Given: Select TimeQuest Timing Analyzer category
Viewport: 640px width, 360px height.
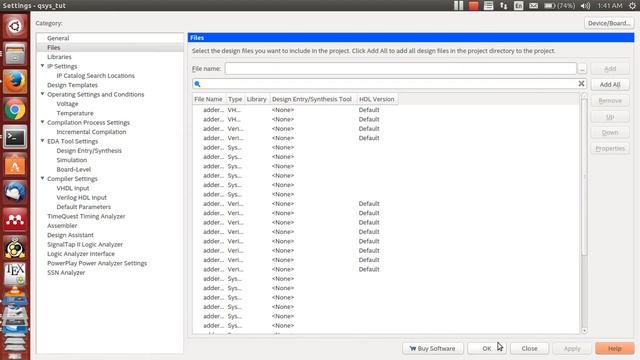Looking at the screenshot, I should point(86,216).
